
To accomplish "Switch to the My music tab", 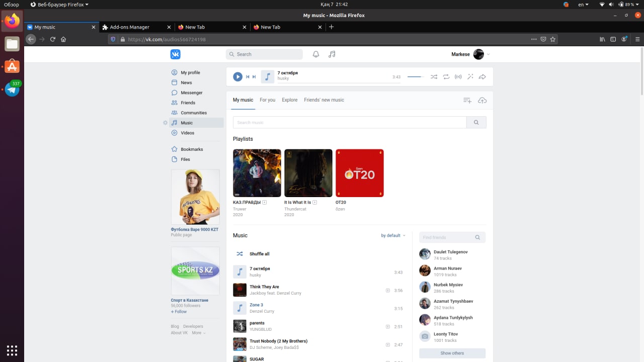I will point(243,100).
